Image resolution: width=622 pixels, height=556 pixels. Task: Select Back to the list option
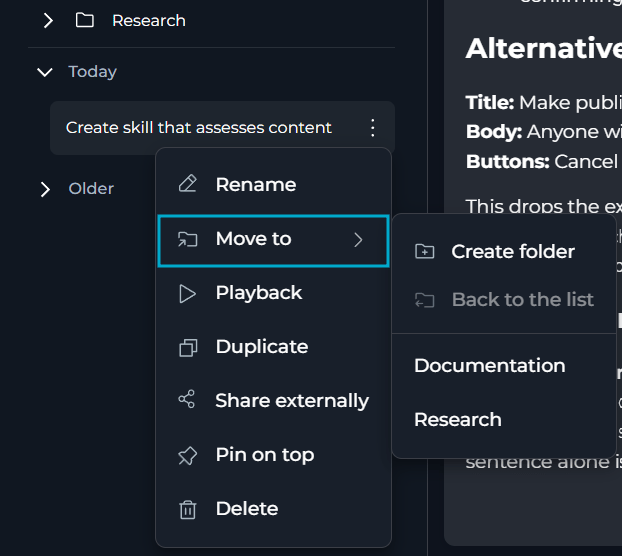tap(504, 299)
